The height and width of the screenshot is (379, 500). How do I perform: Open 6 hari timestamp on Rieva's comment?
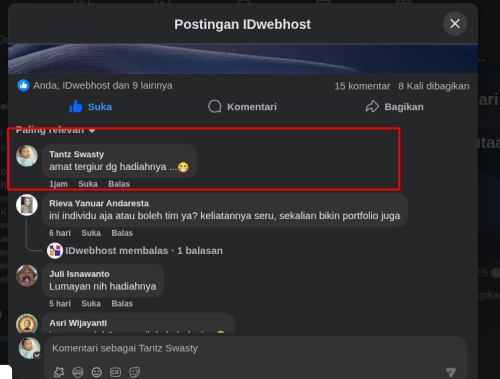[x=60, y=233]
